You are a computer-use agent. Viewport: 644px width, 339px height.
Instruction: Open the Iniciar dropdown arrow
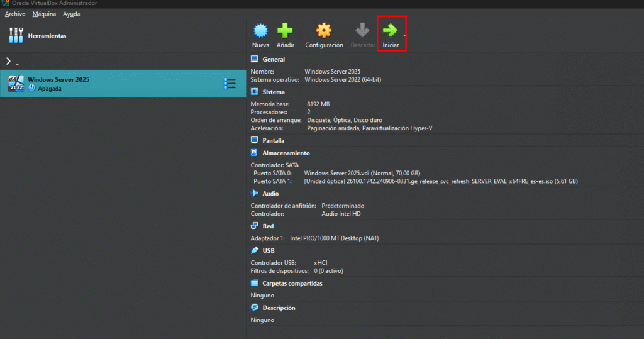[x=404, y=36]
